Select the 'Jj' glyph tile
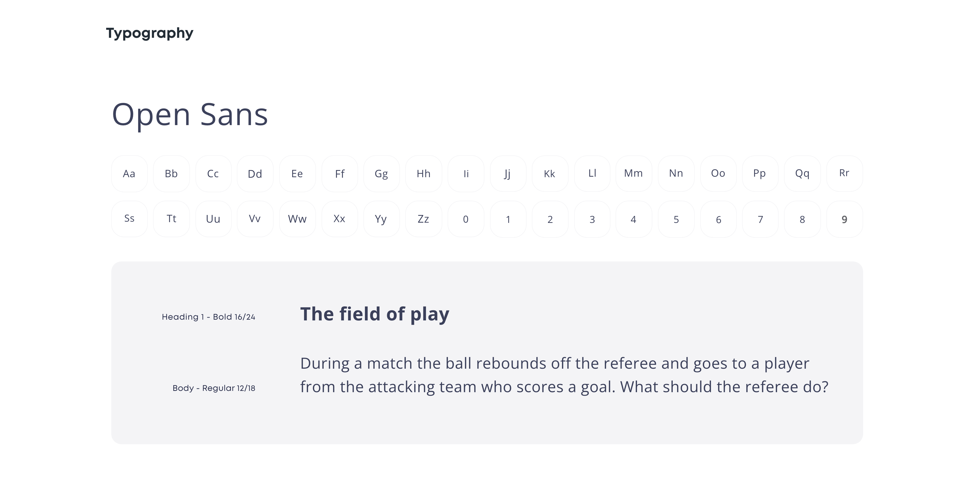Screen dimensions: 980x504 tap(508, 174)
